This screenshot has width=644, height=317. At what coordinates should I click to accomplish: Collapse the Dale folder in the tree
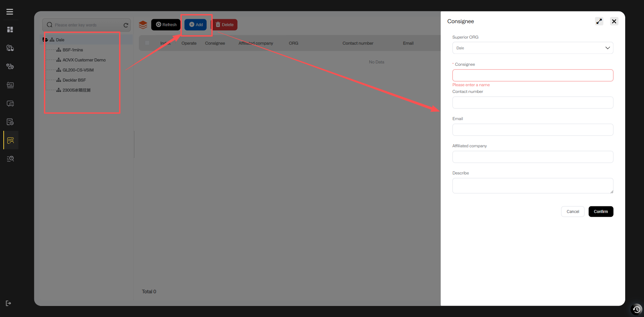click(x=45, y=40)
